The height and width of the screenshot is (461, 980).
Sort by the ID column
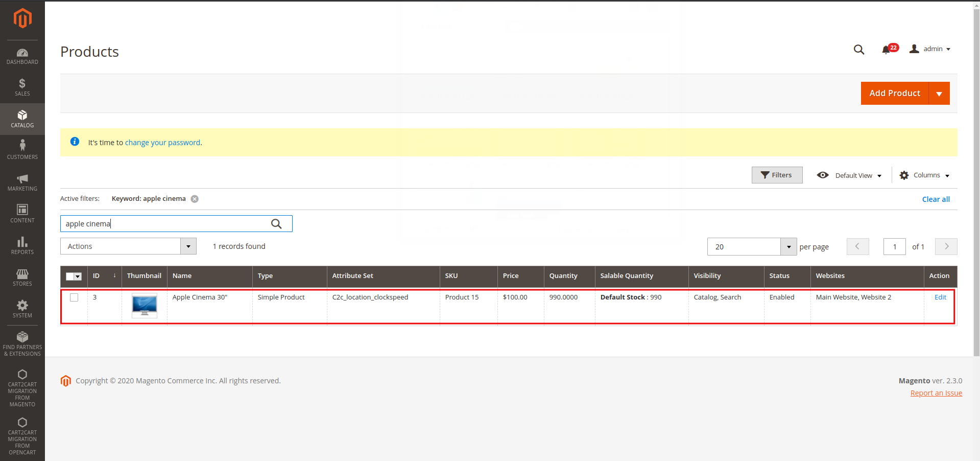pos(104,276)
